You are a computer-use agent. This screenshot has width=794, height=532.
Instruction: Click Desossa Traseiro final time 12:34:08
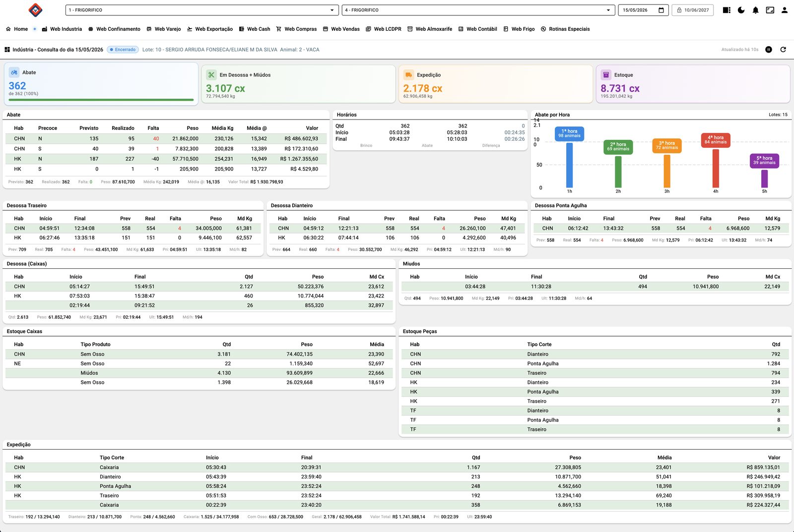[84, 229]
